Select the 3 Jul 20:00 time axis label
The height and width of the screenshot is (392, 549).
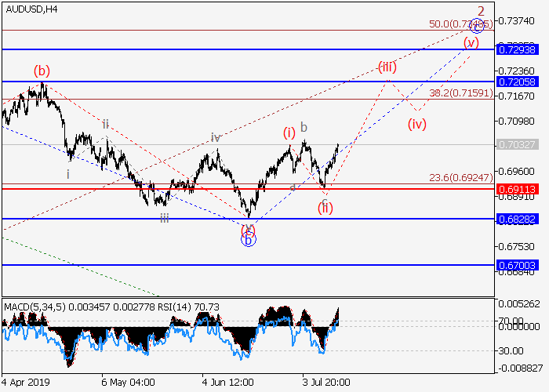pos(326,382)
